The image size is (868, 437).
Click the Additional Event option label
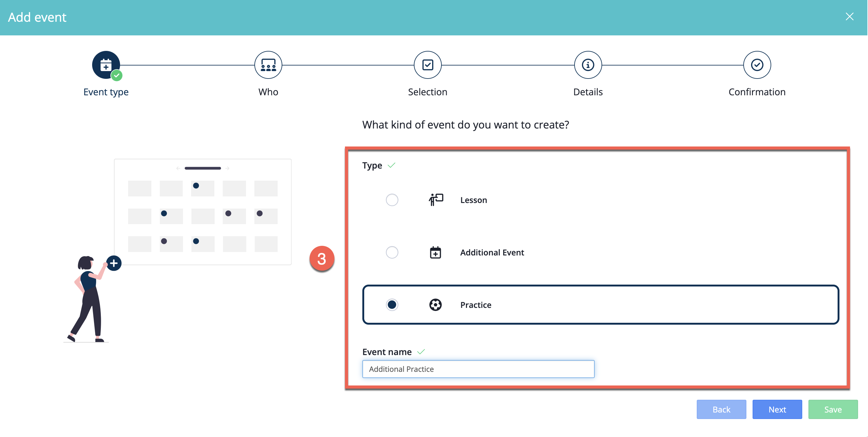point(492,252)
